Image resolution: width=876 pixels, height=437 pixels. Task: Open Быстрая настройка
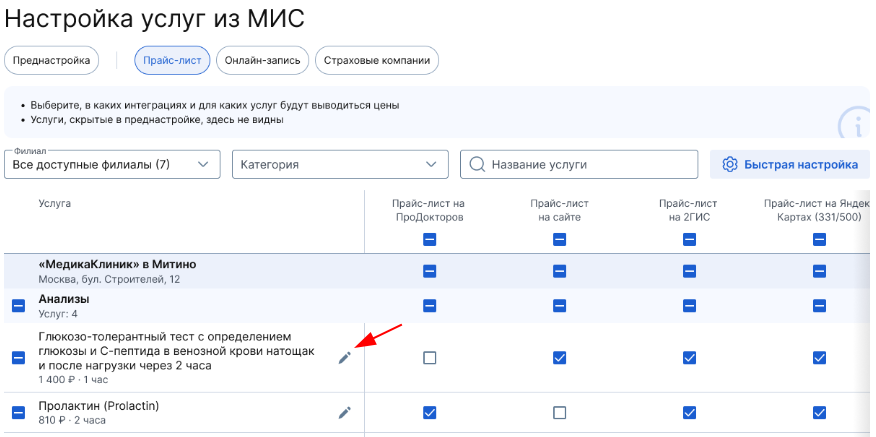click(790, 165)
